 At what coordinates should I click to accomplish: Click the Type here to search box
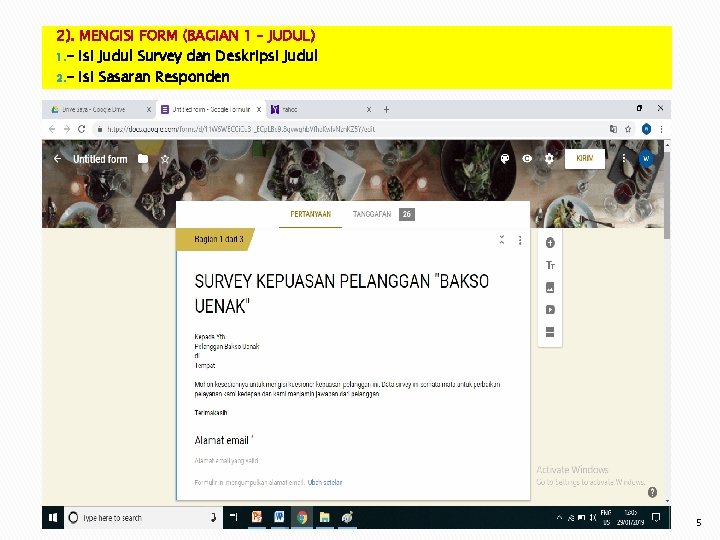(143, 518)
